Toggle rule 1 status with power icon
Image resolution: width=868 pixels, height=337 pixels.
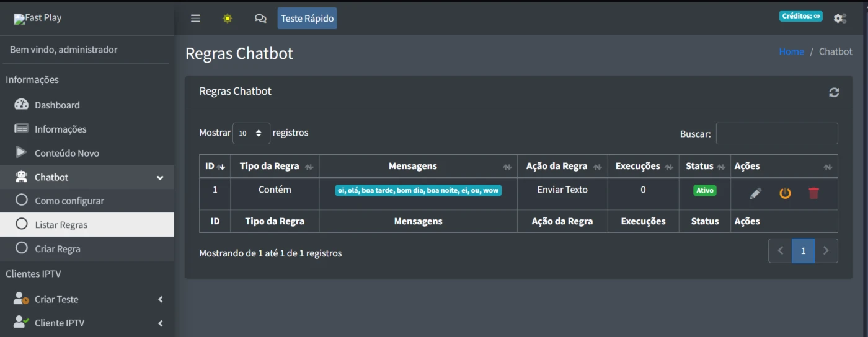785,193
